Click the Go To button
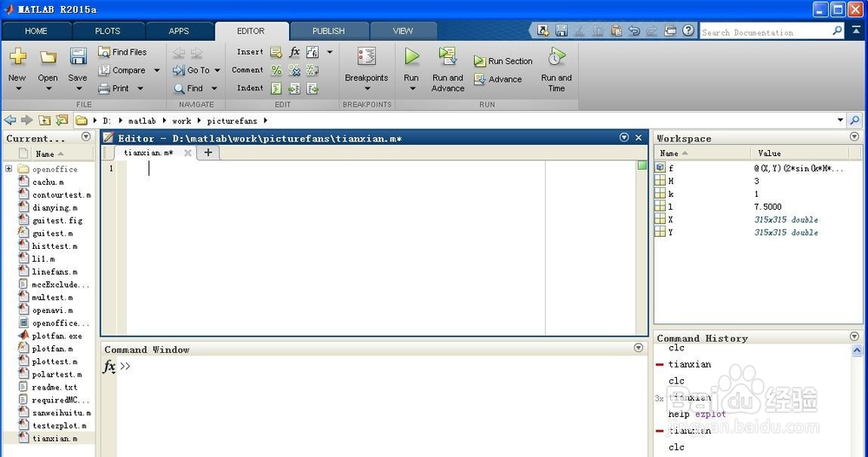 192,70
